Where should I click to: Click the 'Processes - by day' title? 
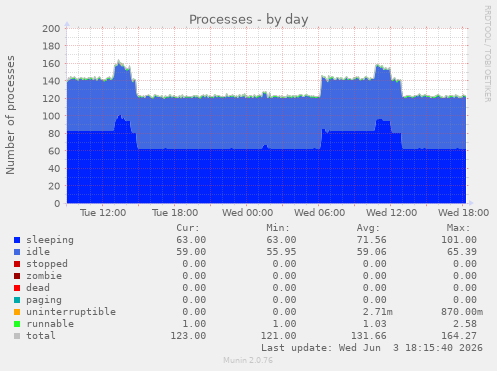(249, 20)
